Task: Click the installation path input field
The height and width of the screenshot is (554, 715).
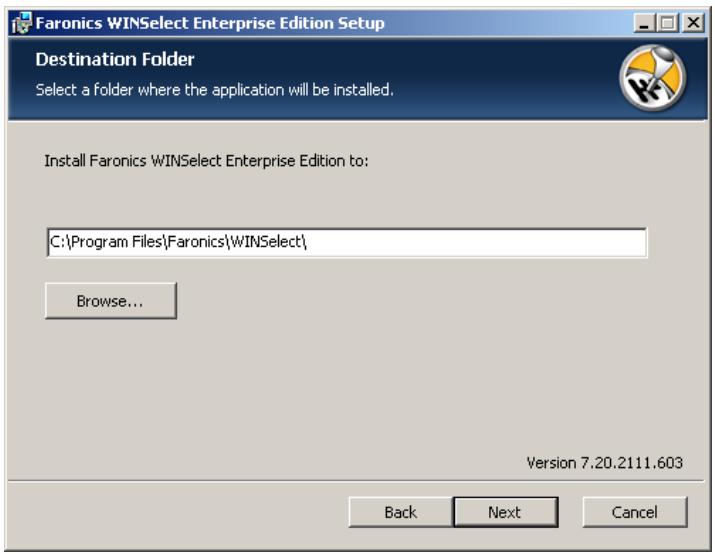Action: [x=347, y=242]
